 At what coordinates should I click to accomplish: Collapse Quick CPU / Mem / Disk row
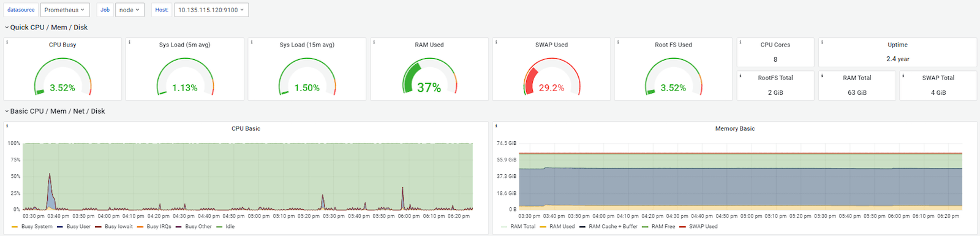[47, 28]
